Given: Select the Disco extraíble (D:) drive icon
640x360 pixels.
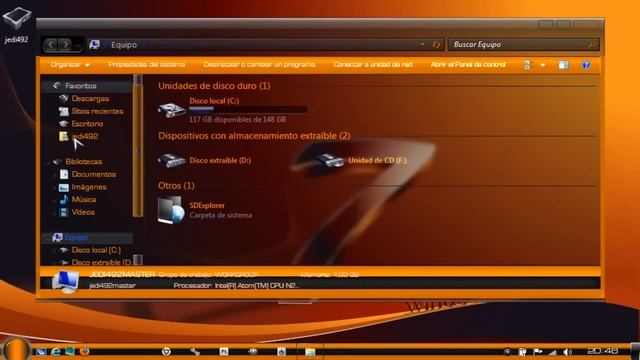Looking at the screenshot, I should [x=171, y=160].
